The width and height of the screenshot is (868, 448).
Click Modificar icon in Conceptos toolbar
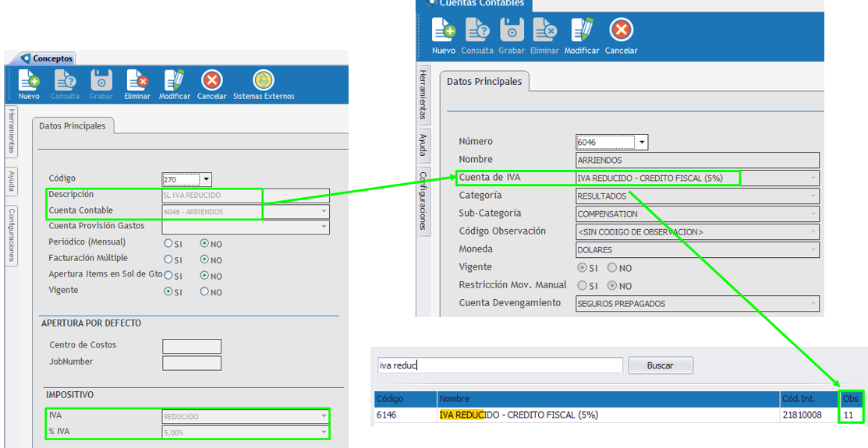point(175,80)
